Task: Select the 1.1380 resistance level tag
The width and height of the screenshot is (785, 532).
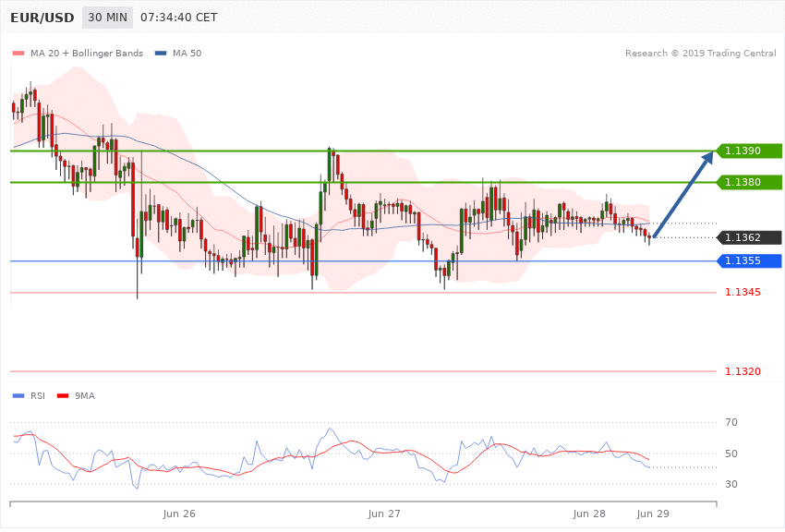Action: pos(750,182)
